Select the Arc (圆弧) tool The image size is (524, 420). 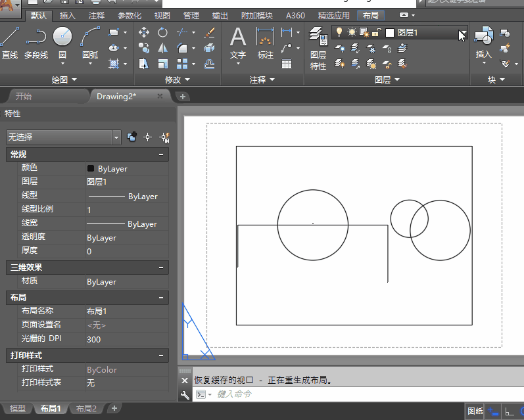[90, 43]
